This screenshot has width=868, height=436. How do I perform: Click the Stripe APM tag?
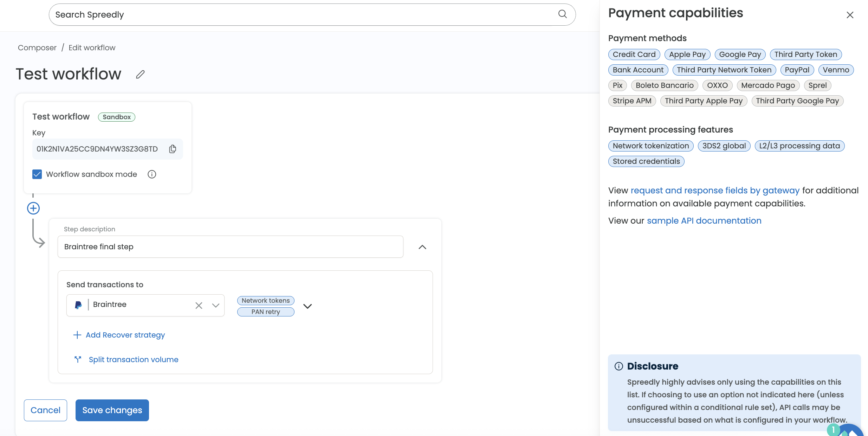coord(632,101)
